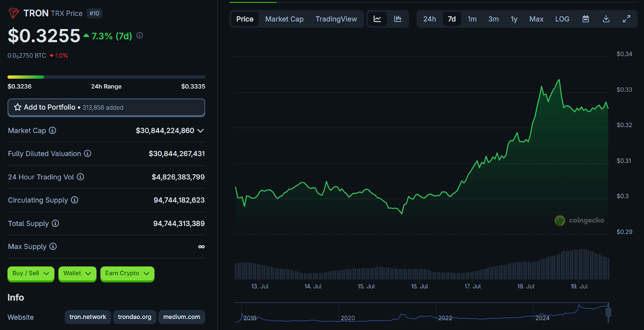This screenshot has width=644, height=330.
Task: Click info icon beside 7d percentage change
Action: click(x=140, y=35)
